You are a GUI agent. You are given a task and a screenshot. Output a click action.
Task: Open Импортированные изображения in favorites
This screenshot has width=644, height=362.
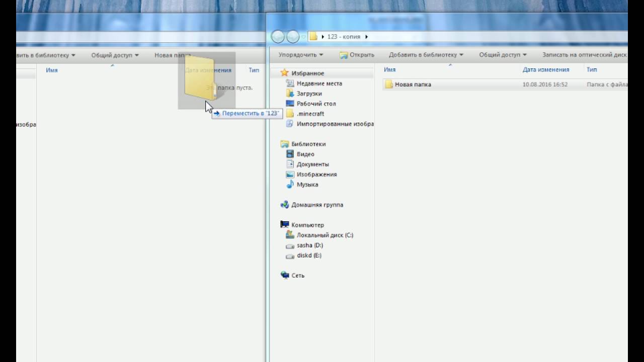335,124
